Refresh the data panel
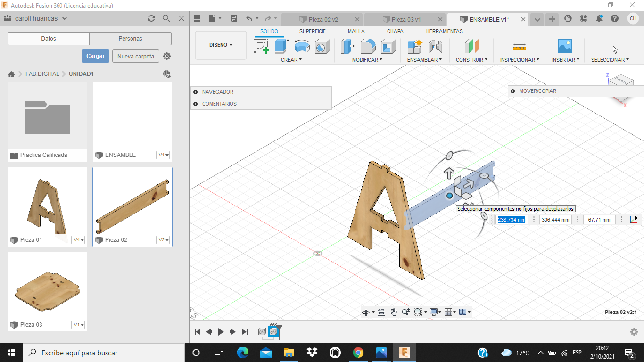 point(151,18)
